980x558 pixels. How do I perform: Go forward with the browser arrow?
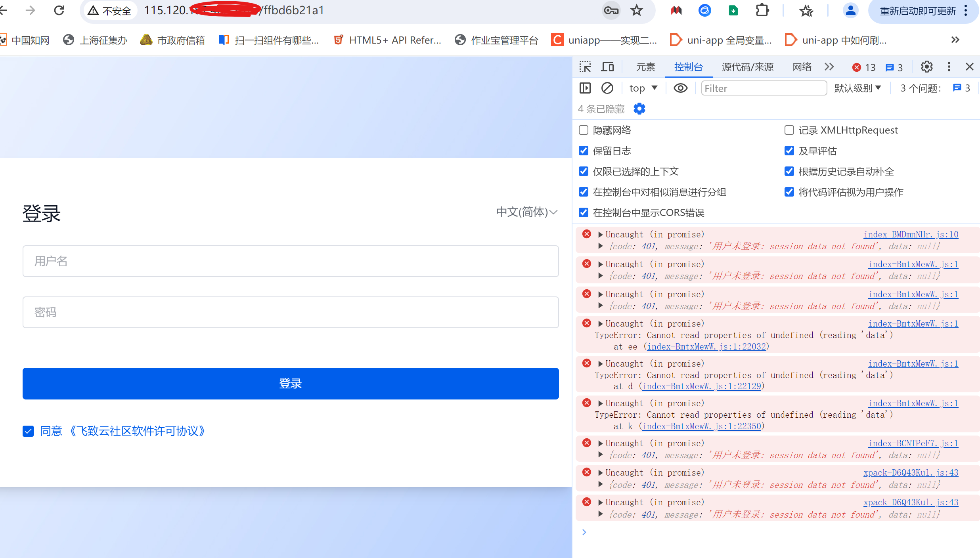(x=30, y=10)
